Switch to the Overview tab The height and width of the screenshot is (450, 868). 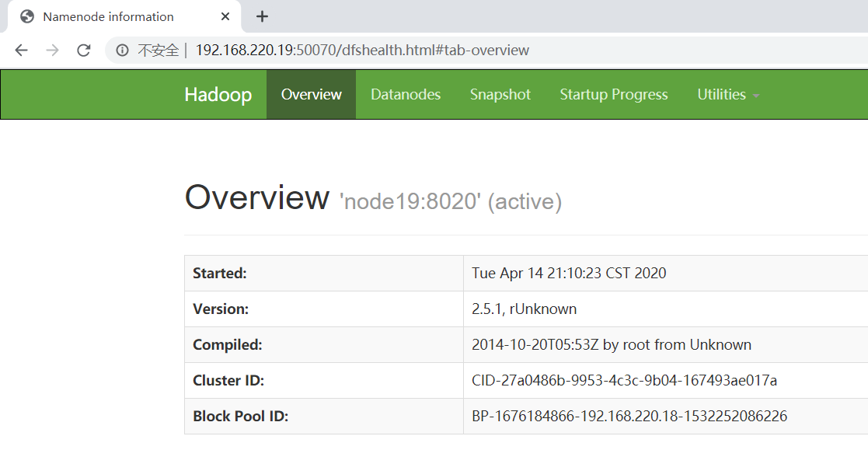(311, 95)
